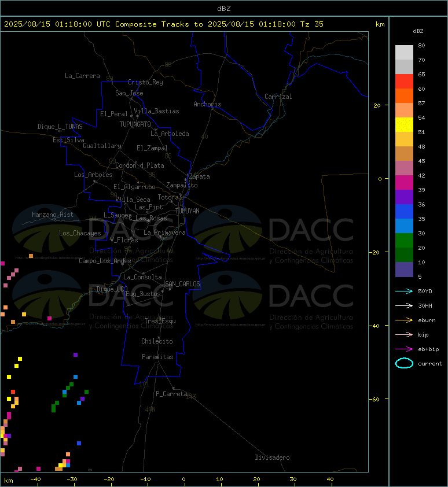Click the La_Consulta place label
Screen dimensions: 448x487
(x=142, y=277)
